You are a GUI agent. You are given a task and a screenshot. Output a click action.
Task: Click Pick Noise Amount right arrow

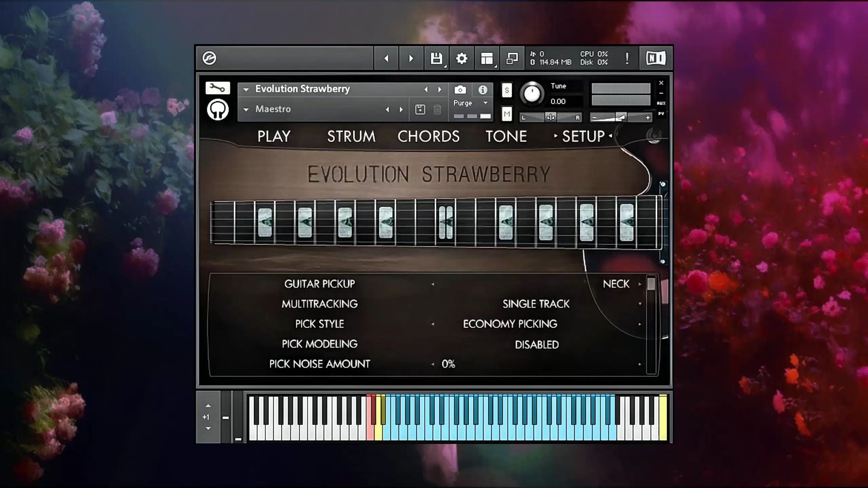pyautogui.click(x=640, y=364)
